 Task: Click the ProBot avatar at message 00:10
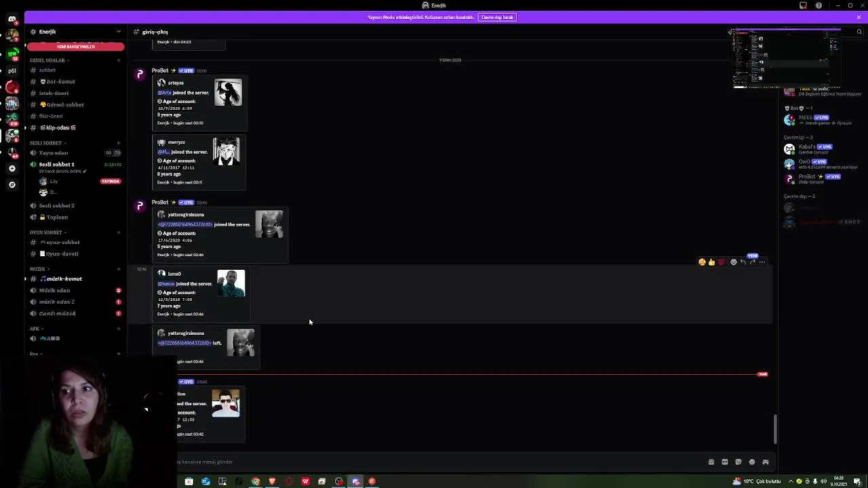140,74
